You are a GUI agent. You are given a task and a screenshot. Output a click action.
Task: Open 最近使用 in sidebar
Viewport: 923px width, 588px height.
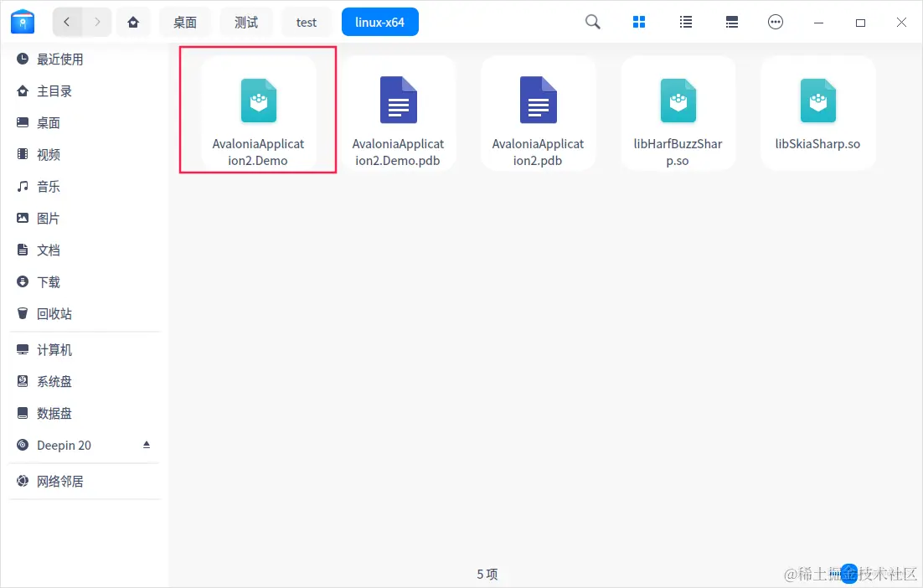[x=85, y=59]
